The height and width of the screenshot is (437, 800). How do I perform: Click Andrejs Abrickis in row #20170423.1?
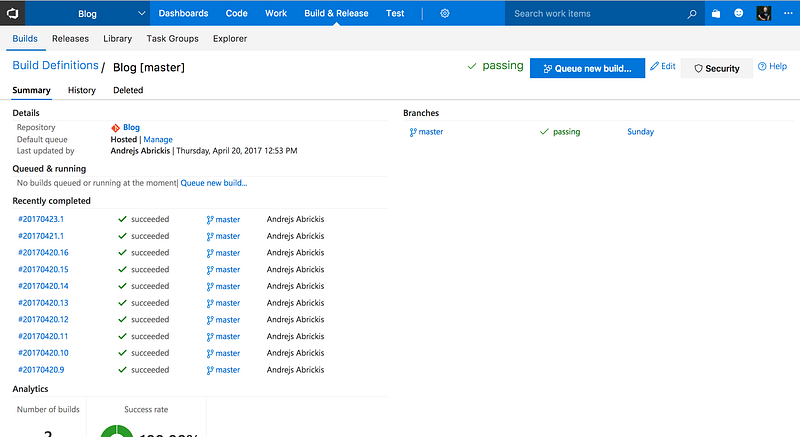click(x=295, y=219)
